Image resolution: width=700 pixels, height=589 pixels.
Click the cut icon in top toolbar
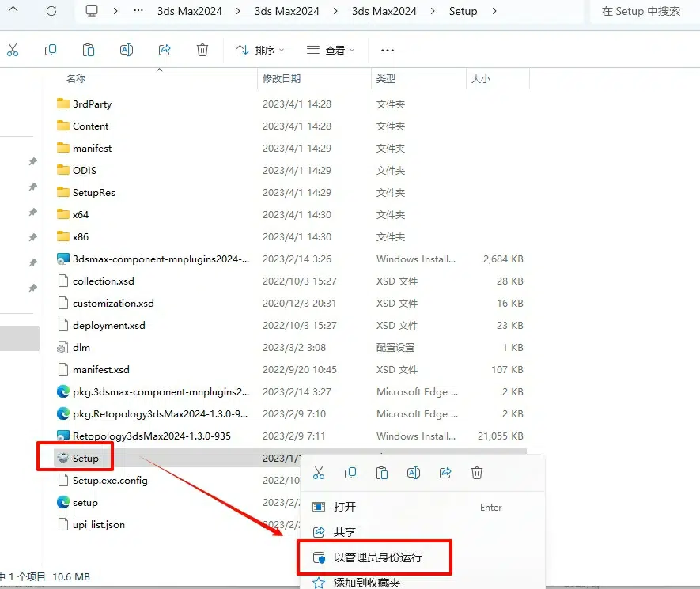pyautogui.click(x=13, y=50)
